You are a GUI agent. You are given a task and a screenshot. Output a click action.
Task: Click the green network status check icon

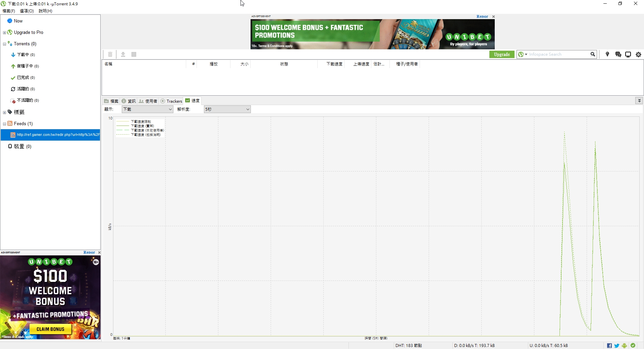coord(633,345)
